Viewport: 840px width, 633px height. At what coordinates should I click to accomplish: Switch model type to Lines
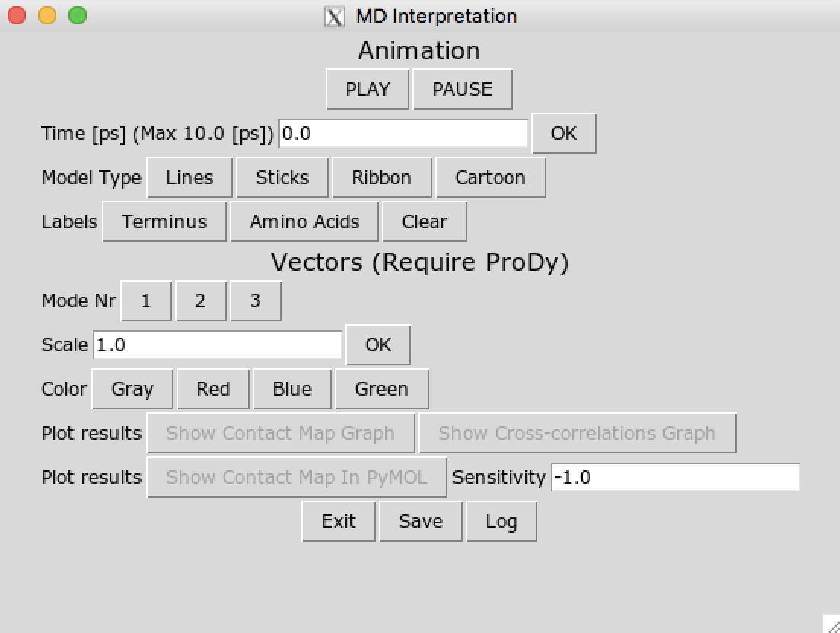click(x=189, y=177)
